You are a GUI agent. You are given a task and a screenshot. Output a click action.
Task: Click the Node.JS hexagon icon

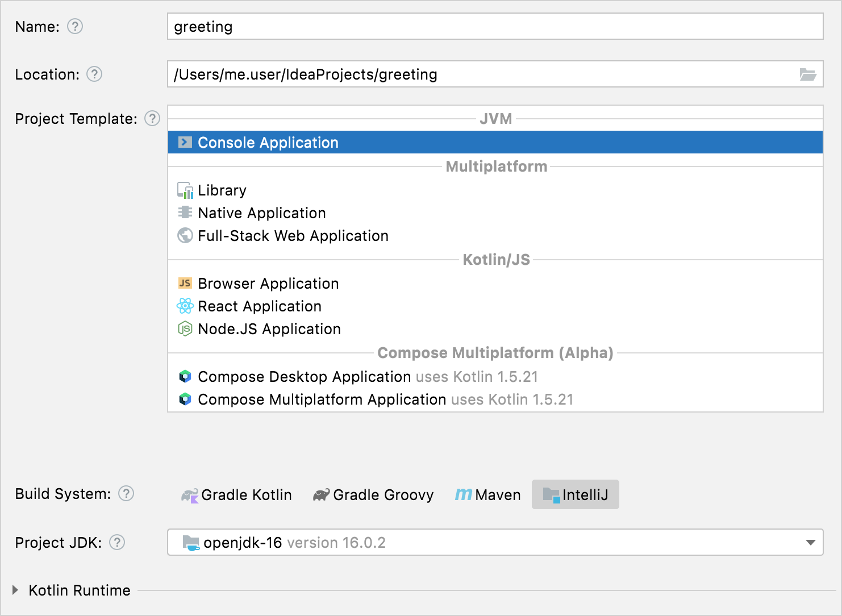coord(185,328)
